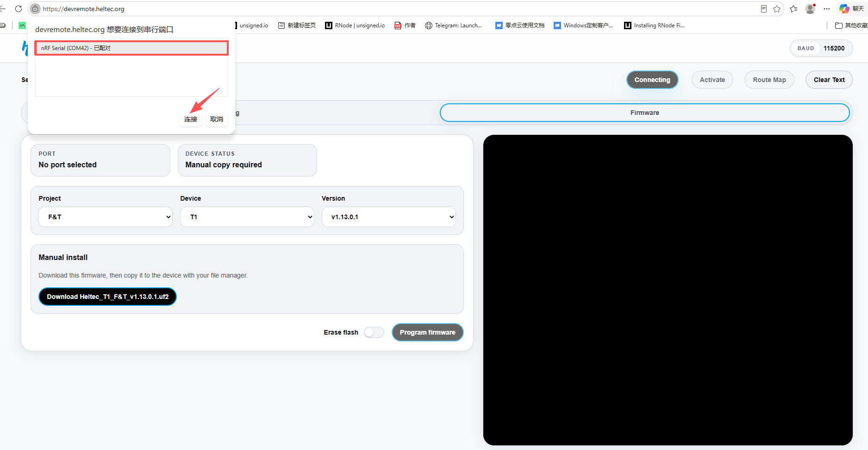Open the Route Map
The width and height of the screenshot is (868, 450).
(x=769, y=80)
